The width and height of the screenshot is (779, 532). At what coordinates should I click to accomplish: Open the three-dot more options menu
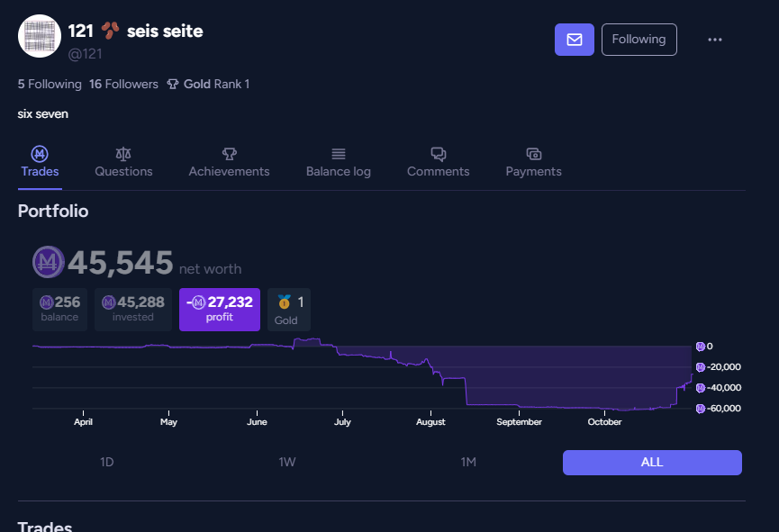(715, 40)
